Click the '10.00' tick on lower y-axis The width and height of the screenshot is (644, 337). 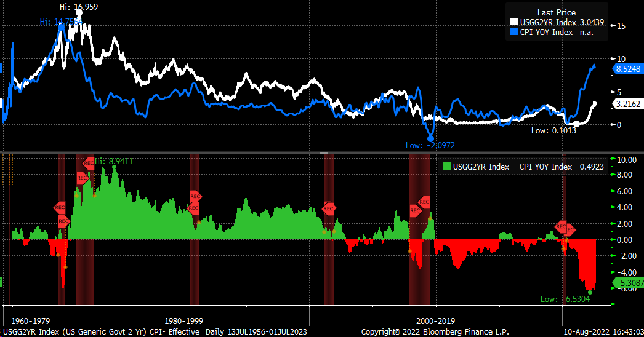[x=626, y=160]
